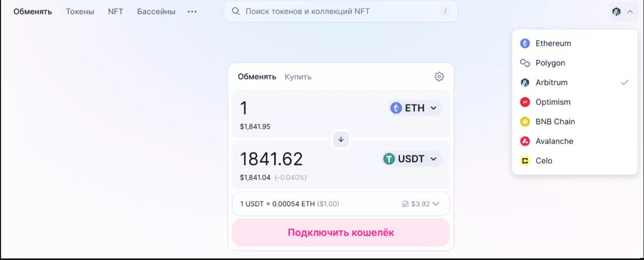This screenshot has height=260, width=644.
Task: Open the USDT token selector dropdown
Action: tap(412, 159)
